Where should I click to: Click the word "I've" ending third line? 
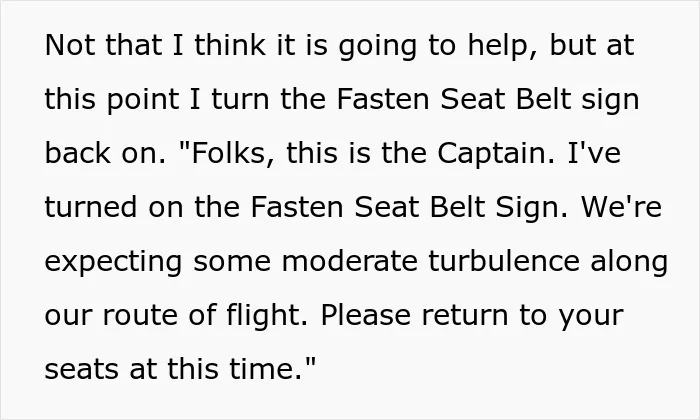594,153
